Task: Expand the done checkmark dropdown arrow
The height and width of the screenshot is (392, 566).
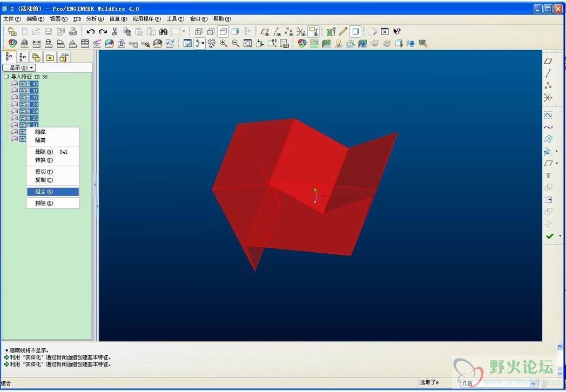Action: pyautogui.click(x=560, y=236)
